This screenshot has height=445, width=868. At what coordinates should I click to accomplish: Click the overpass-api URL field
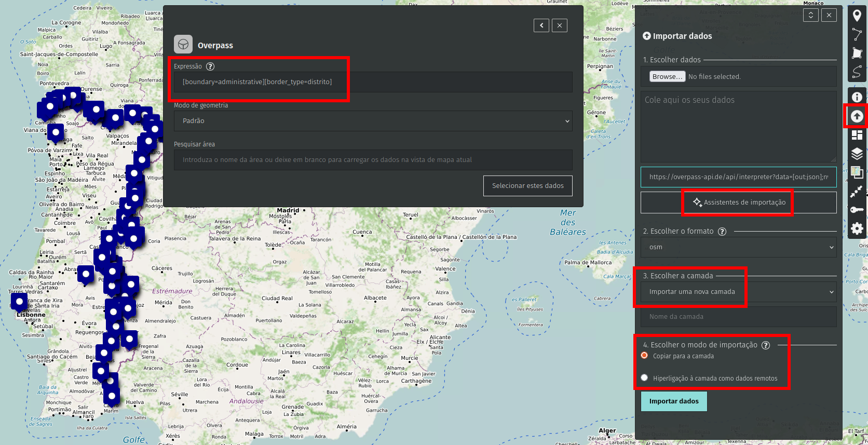tap(738, 177)
